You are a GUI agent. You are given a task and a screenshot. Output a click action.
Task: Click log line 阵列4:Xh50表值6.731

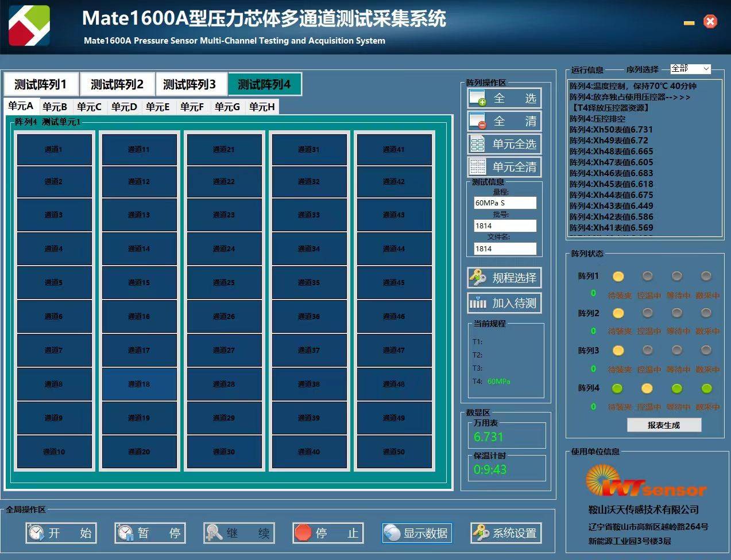(x=611, y=130)
